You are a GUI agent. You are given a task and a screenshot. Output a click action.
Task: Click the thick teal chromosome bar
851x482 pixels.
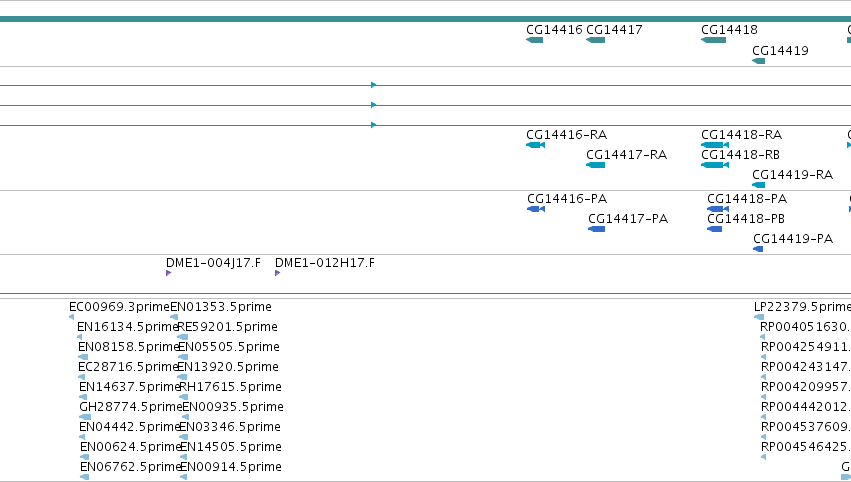point(426,19)
